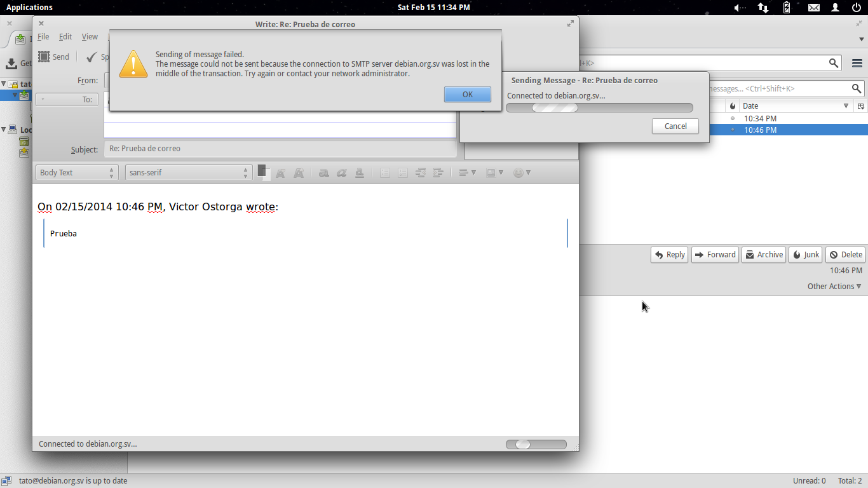Sort messages by Date column header
868x488 pixels.
coord(797,106)
